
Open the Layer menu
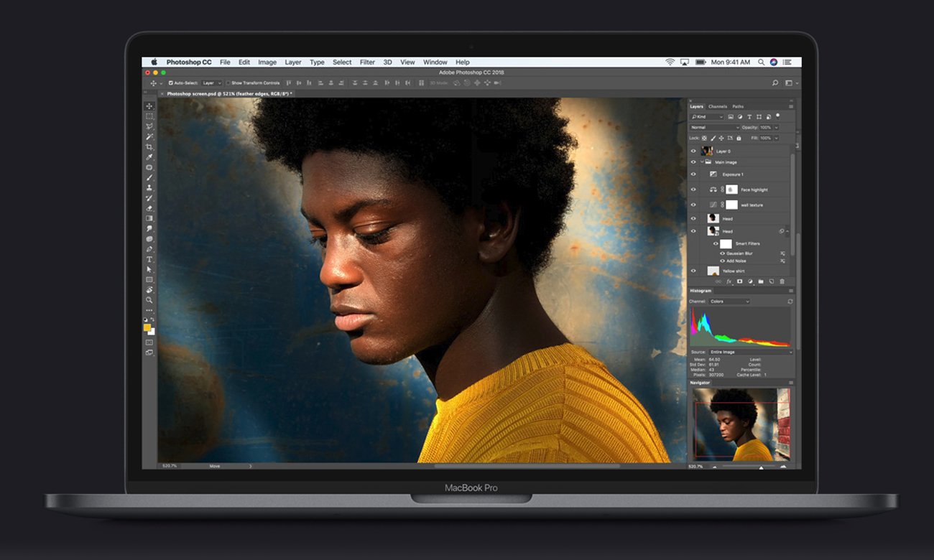293,62
